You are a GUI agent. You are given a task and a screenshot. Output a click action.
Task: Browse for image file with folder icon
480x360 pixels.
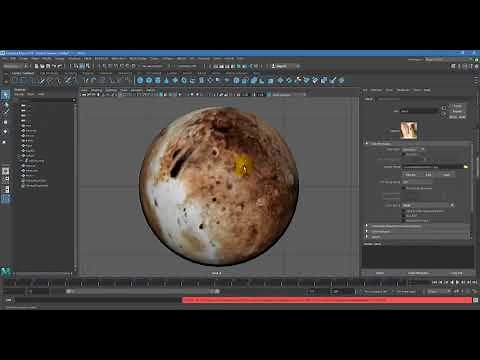point(466,166)
